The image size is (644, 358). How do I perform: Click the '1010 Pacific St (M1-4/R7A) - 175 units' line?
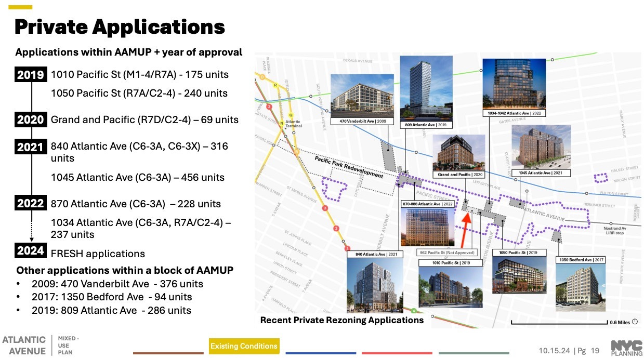point(140,74)
